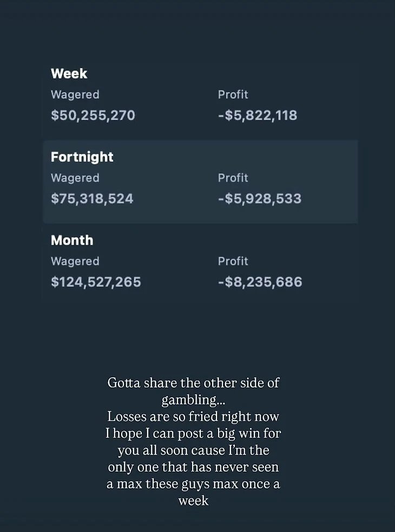
Task: Click the "only one that has never seen" line
Action: tap(193, 467)
